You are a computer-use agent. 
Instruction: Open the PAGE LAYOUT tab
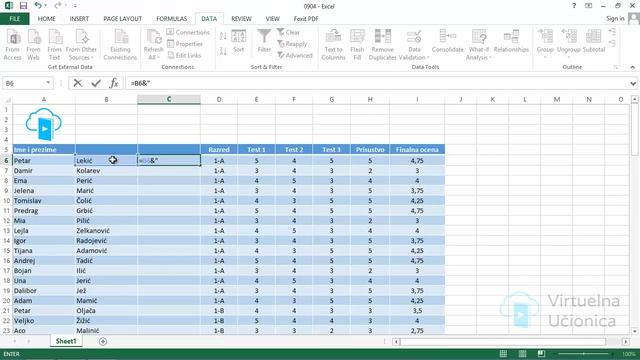tap(122, 19)
